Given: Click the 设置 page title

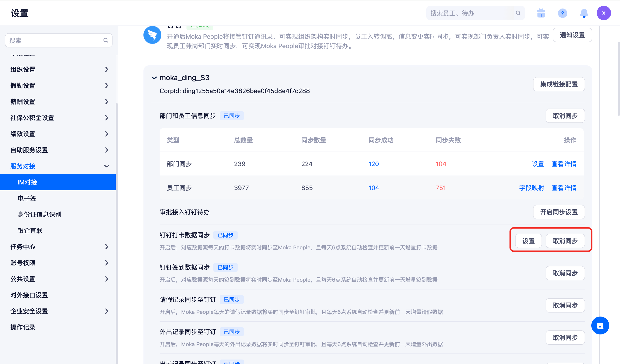Looking at the screenshot, I should pyautogui.click(x=20, y=13).
